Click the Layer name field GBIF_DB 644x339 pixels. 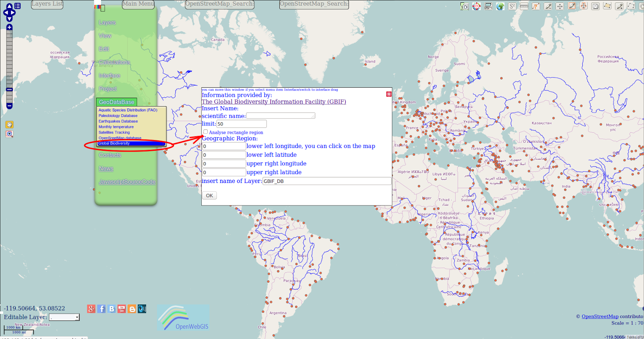[x=327, y=181]
